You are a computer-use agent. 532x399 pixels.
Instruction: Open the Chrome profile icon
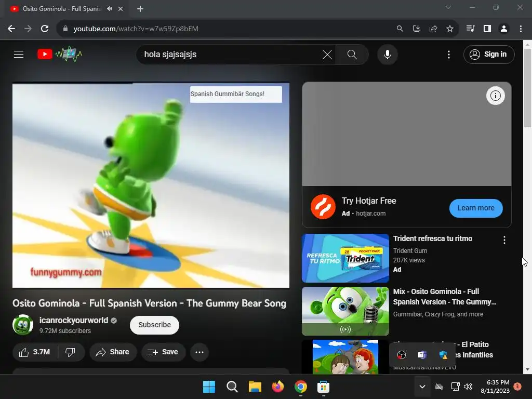tap(504, 29)
